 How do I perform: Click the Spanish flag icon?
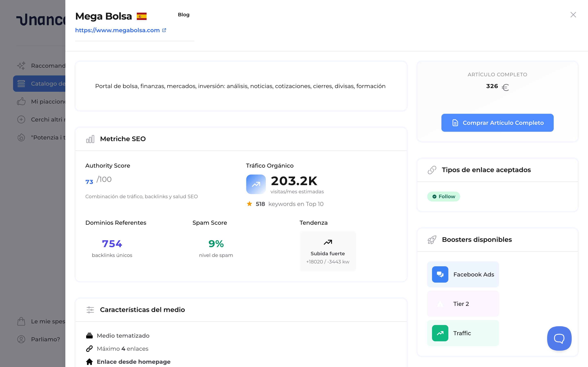pyautogui.click(x=142, y=16)
